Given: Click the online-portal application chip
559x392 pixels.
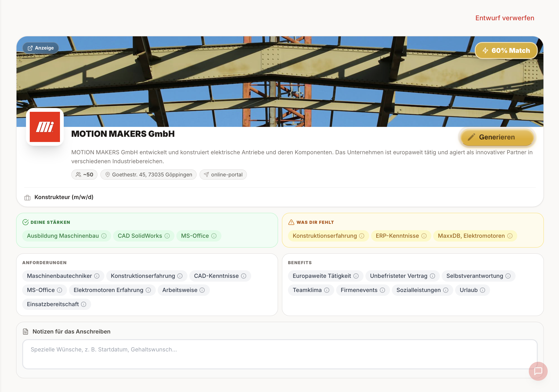Looking at the screenshot, I should [x=223, y=175].
